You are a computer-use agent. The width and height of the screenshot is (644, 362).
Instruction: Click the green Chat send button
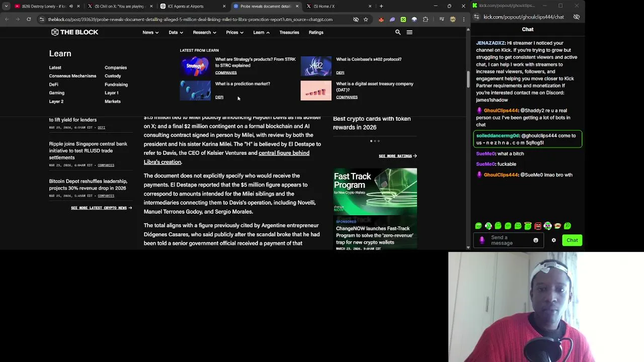(572, 240)
